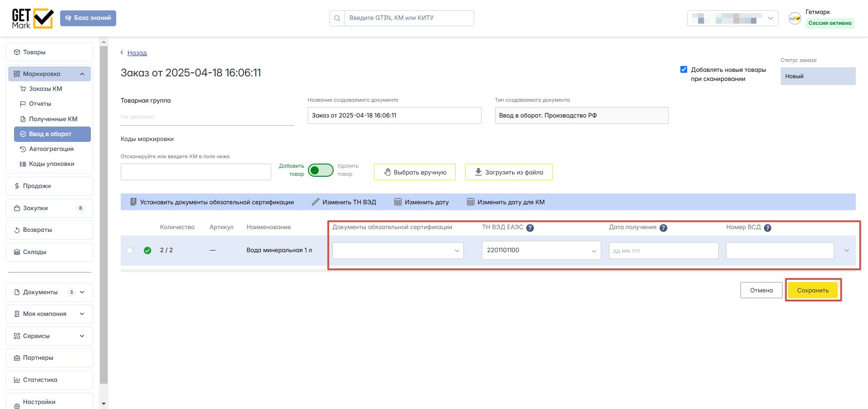868x409 pixels.
Task: Click the Сохранить button
Action: tap(813, 290)
